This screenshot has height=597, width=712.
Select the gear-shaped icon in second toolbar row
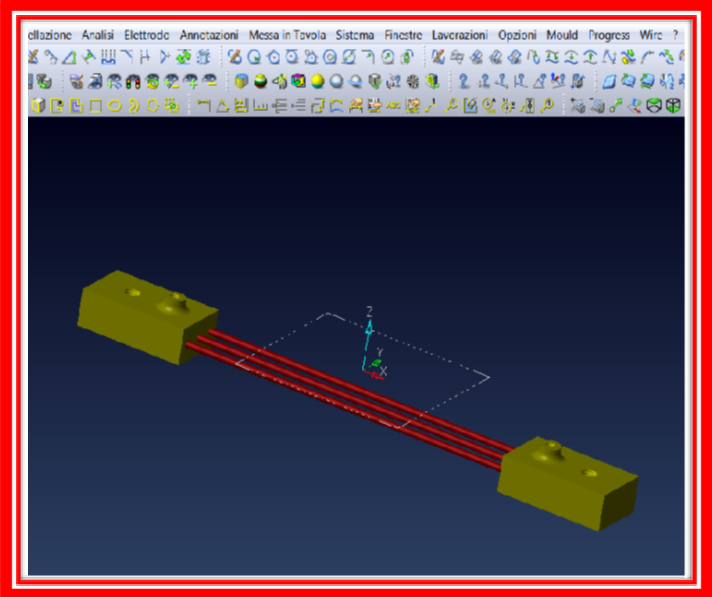414,82
